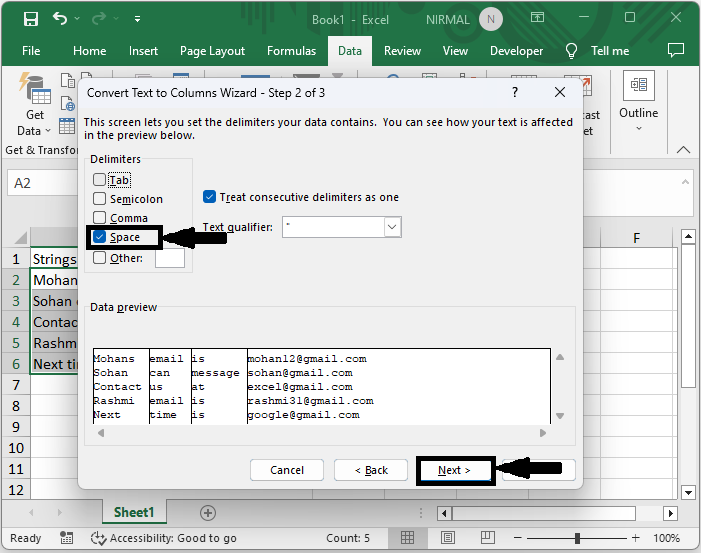
Task: Open the Undo history dropdown arrow
Action: tap(77, 19)
